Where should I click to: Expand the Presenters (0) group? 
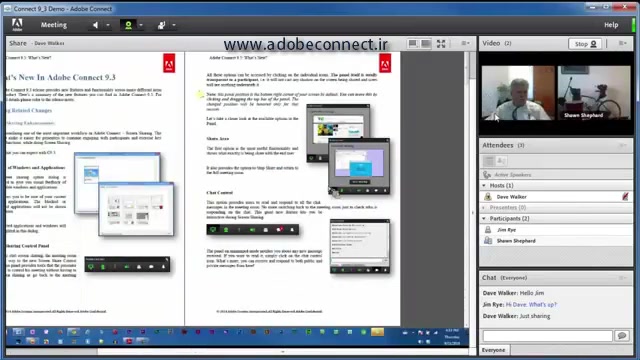pos(484,208)
